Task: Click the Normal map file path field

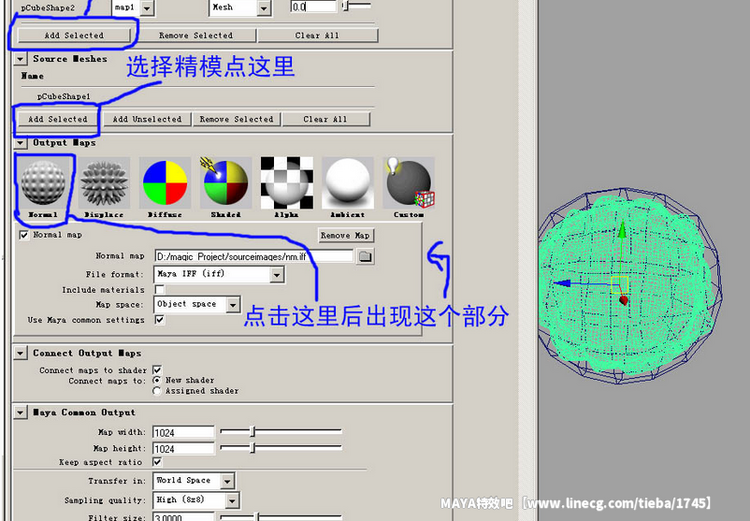Action: [254, 256]
